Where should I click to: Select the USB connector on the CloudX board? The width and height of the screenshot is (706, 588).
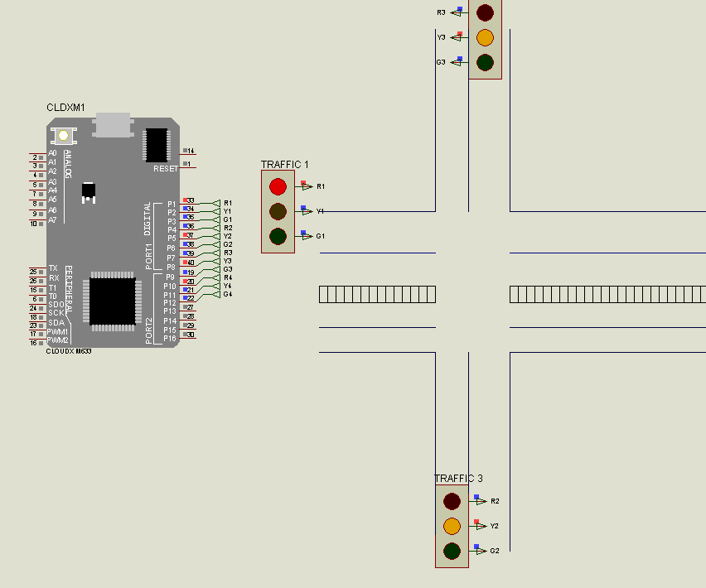113,125
